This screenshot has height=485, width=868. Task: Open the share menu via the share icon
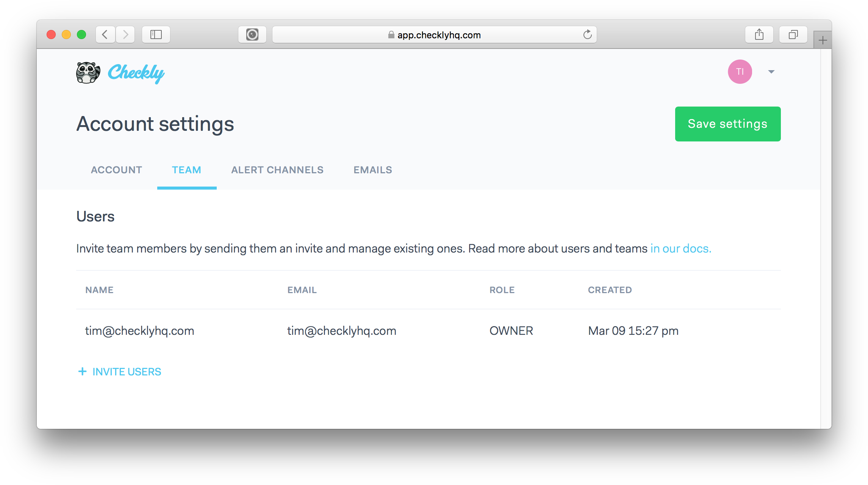tap(759, 34)
